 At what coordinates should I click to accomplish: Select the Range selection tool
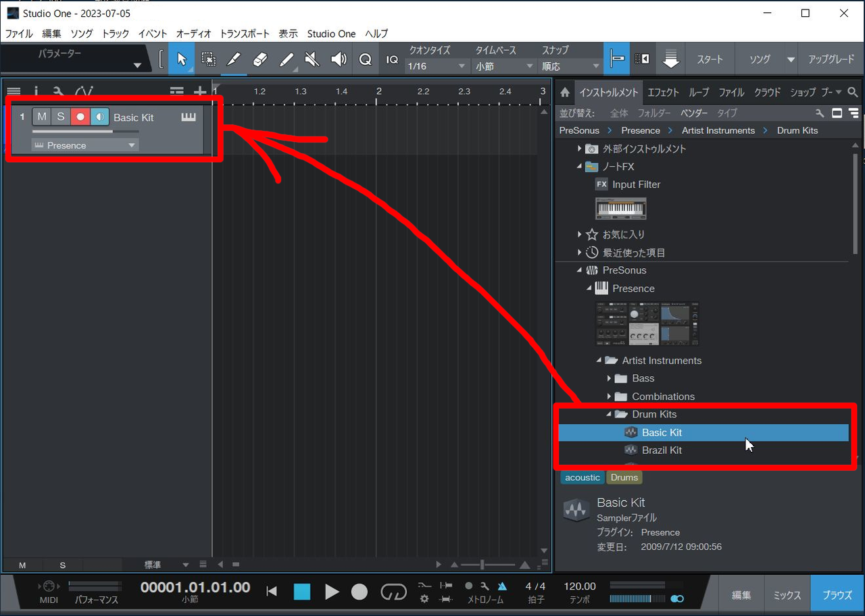209,59
